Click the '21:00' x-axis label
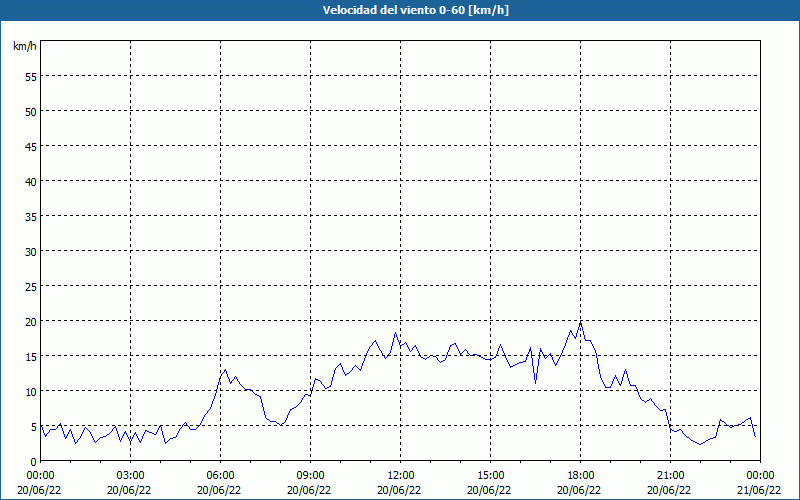Image resolution: width=800 pixels, height=500 pixels. tap(670, 476)
